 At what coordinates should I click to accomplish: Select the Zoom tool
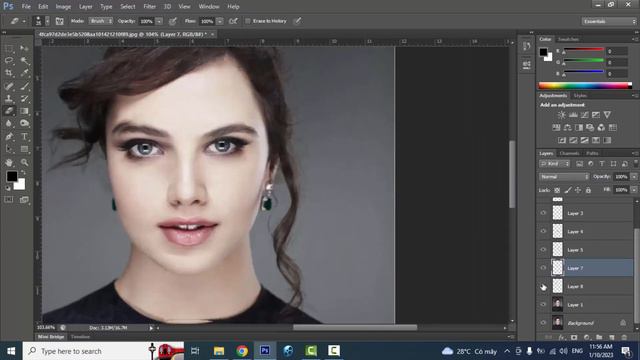coord(24,162)
